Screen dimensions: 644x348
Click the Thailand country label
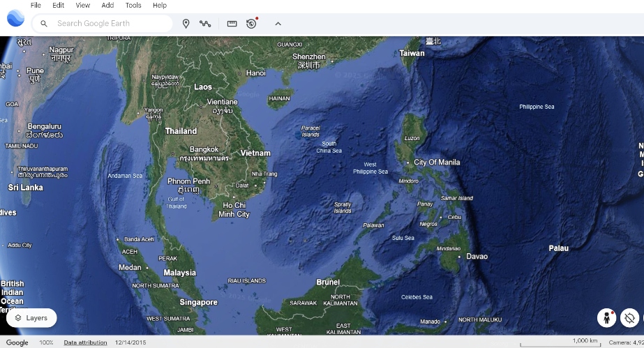(x=181, y=131)
